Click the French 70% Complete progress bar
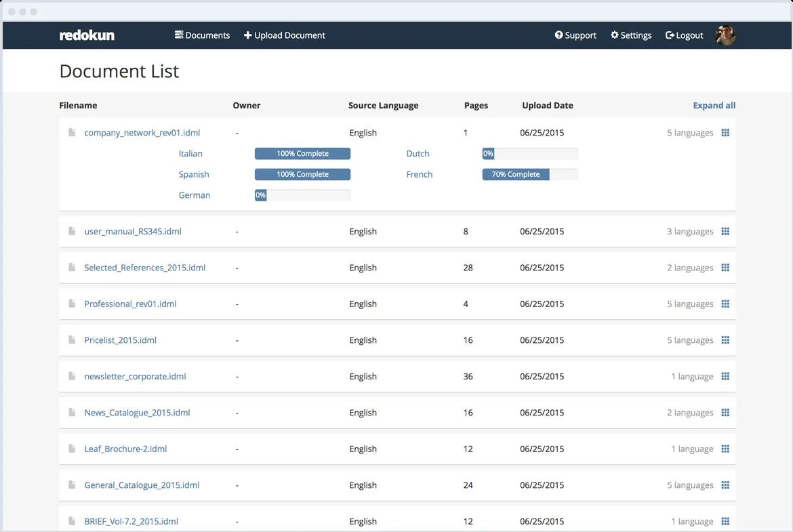Screen dimensions: 793x532 pyautogui.click(x=529, y=175)
